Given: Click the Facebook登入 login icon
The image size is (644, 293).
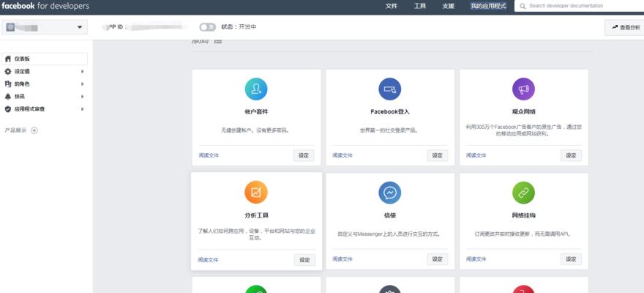Looking at the screenshot, I should (x=390, y=89).
